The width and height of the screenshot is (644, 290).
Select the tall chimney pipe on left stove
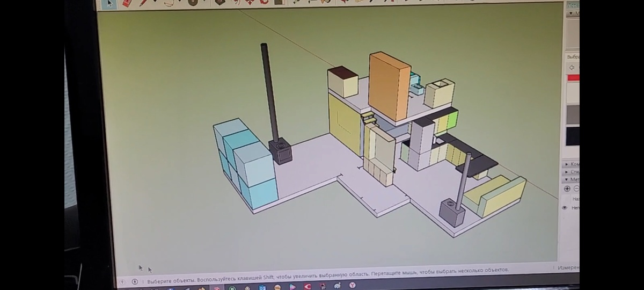tap(269, 91)
